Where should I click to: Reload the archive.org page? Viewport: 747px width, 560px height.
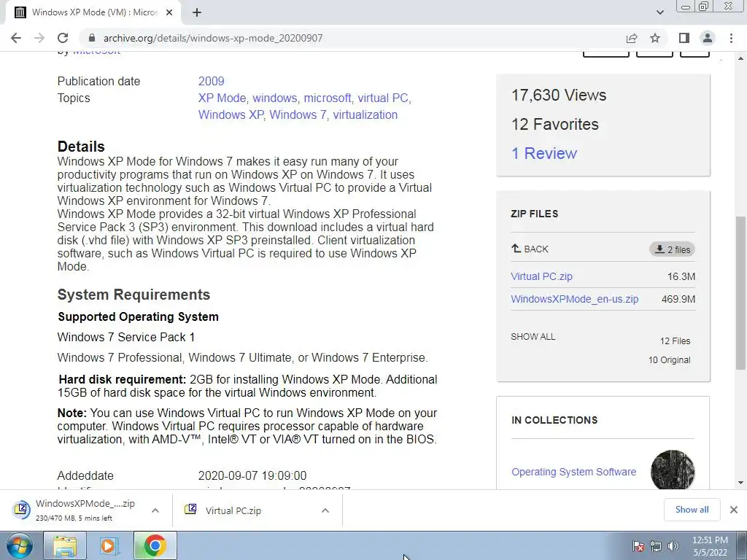tap(63, 38)
